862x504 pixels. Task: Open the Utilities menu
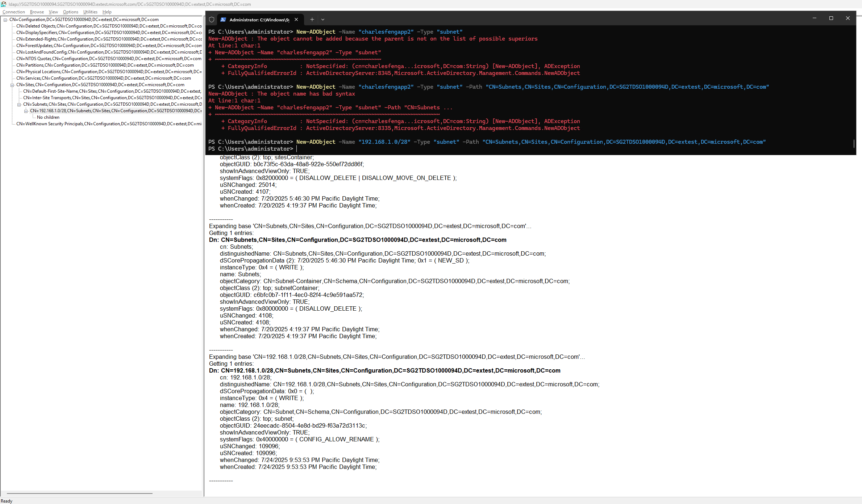tap(90, 12)
